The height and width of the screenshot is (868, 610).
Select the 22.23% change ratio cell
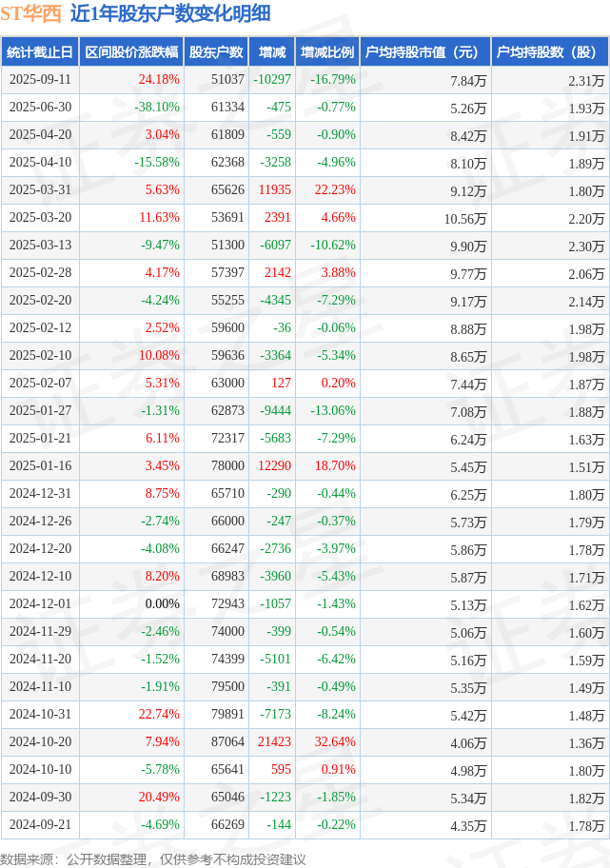pos(335,190)
